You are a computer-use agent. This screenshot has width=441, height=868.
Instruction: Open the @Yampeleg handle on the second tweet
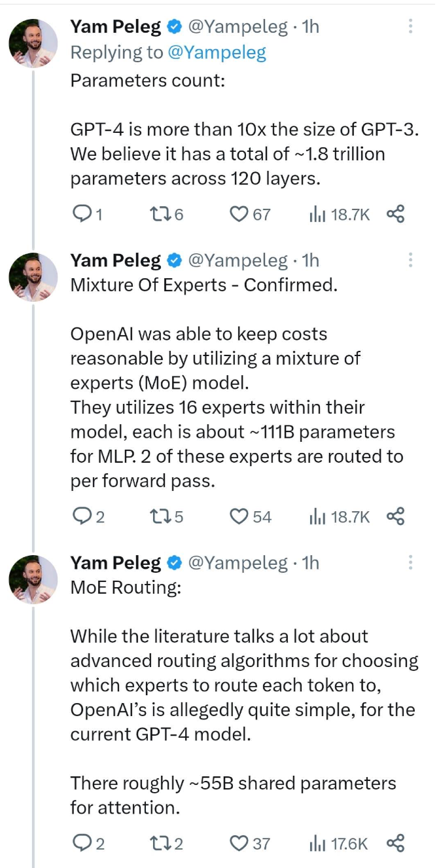coord(238,261)
